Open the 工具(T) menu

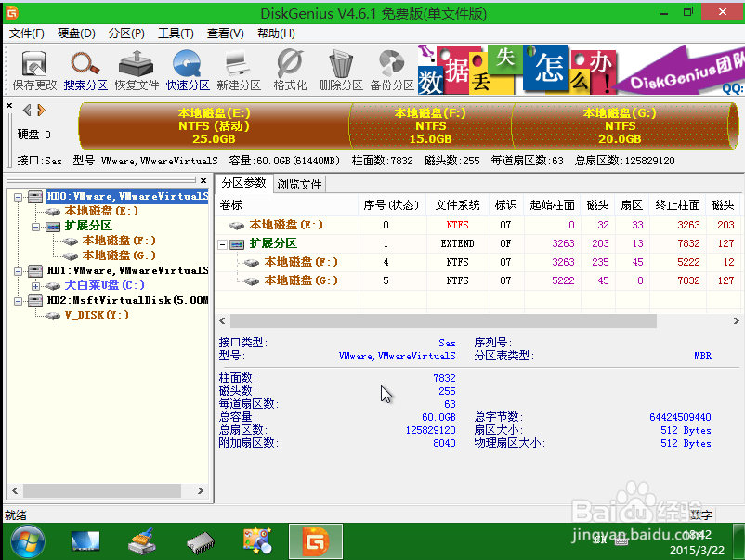[x=176, y=33]
